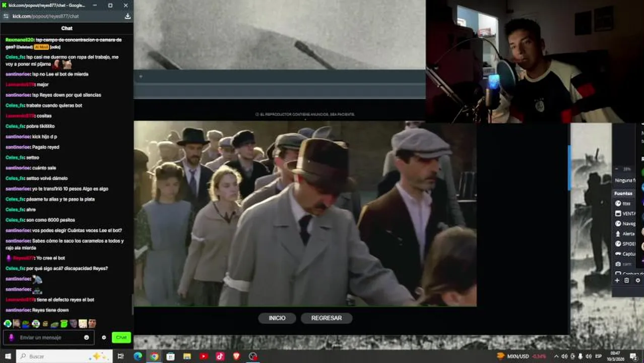This screenshot has width=644, height=363.
Task: Switch to Google Chrome on taskbar
Action: pyautogui.click(x=154, y=356)
